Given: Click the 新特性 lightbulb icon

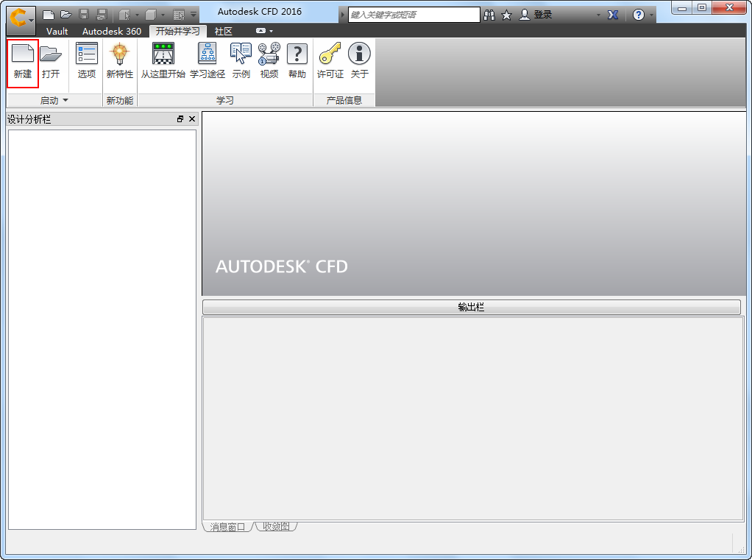Looking at the screenshot, I should click(119, 54).
